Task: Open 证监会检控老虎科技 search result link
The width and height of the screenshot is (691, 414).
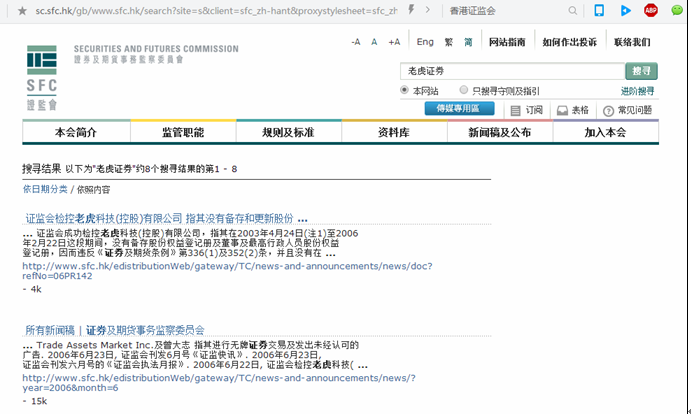Action: coord(166,218)
